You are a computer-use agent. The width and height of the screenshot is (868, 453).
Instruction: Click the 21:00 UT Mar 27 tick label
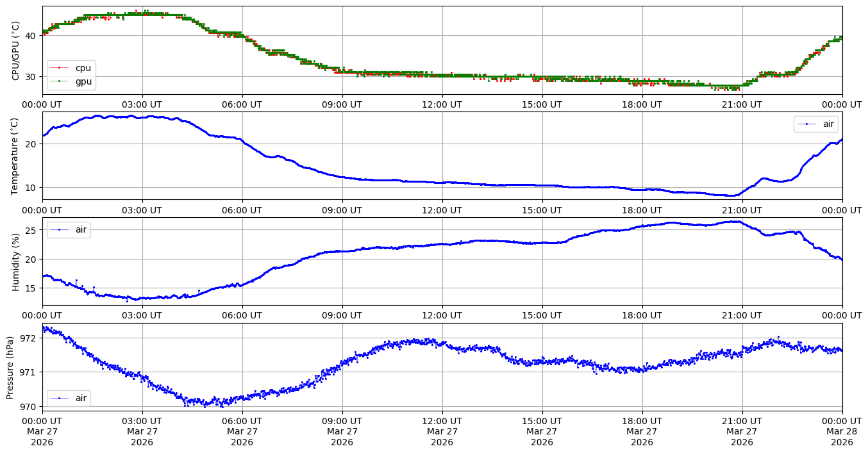coord(742,431)
